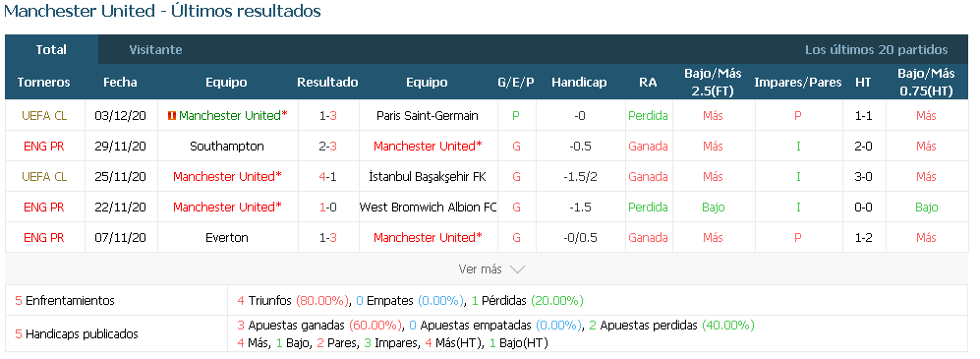The height and width of the screenshot is (359, 980).
Task: Click the Everton team name
Action: [227, 238]
